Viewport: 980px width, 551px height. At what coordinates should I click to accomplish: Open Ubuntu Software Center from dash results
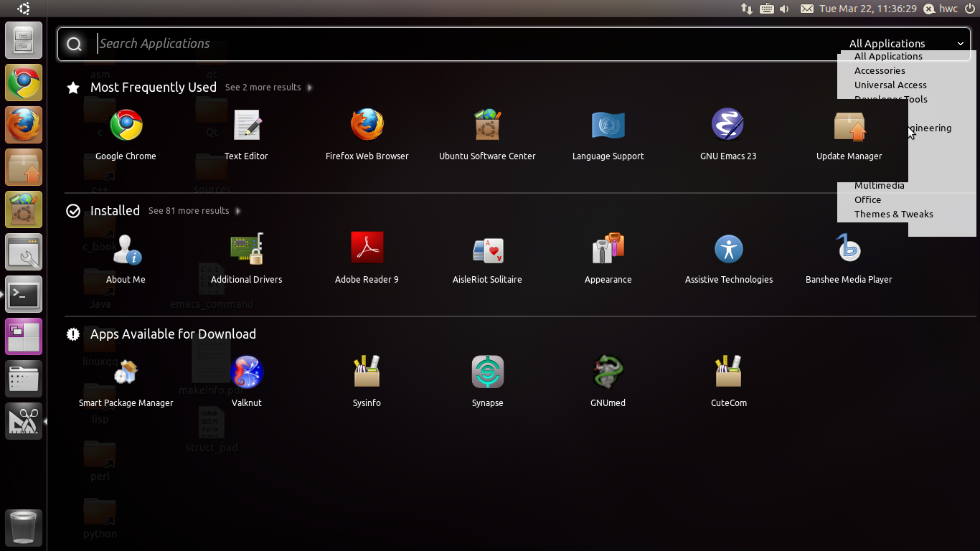487,126
